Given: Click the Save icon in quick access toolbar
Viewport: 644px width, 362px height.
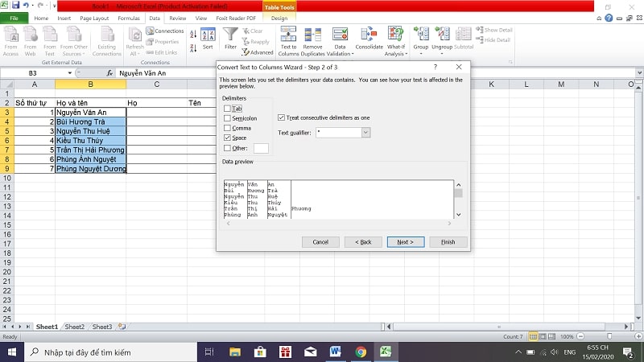Looking at the screenshot, I should coord(15,5).
